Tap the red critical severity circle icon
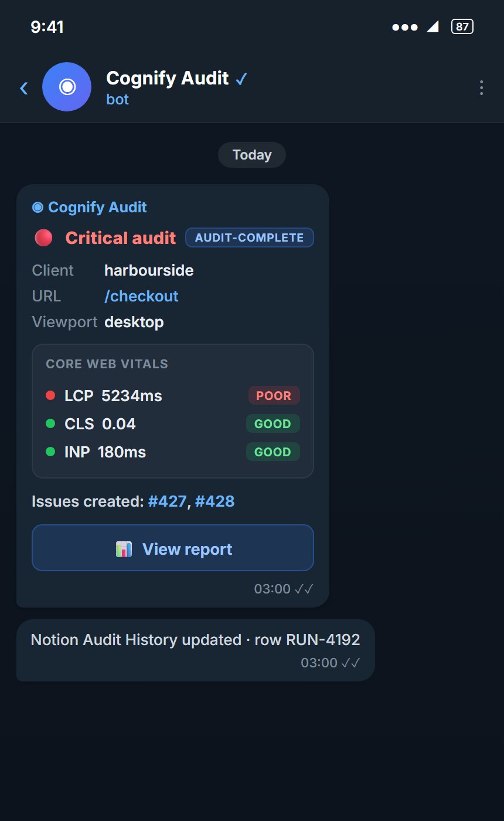The width and height of the screenshot is (504, 821). (43, 238)
